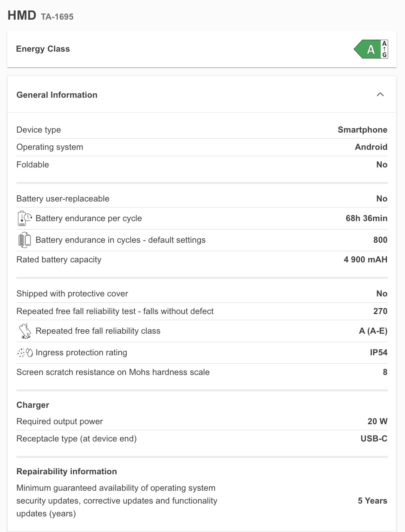
Task: Select the 68h 36min battery endurance value
Action: tap(366, 218)
